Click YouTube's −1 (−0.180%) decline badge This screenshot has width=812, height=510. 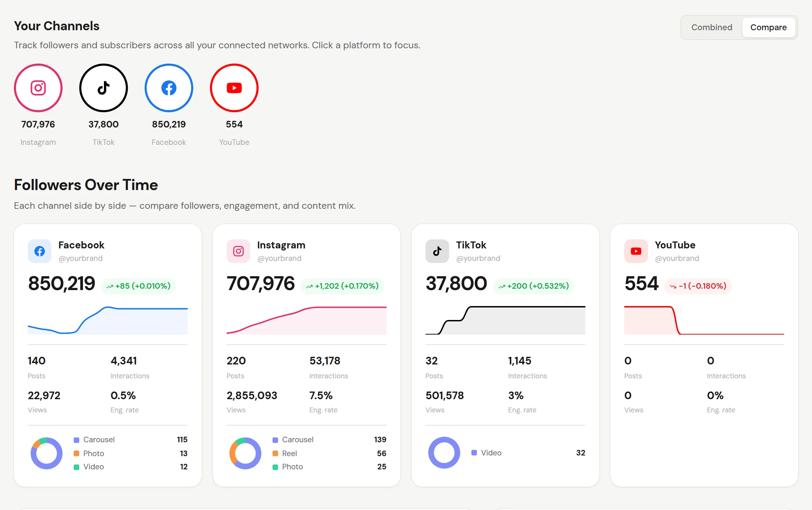[698, 286]
